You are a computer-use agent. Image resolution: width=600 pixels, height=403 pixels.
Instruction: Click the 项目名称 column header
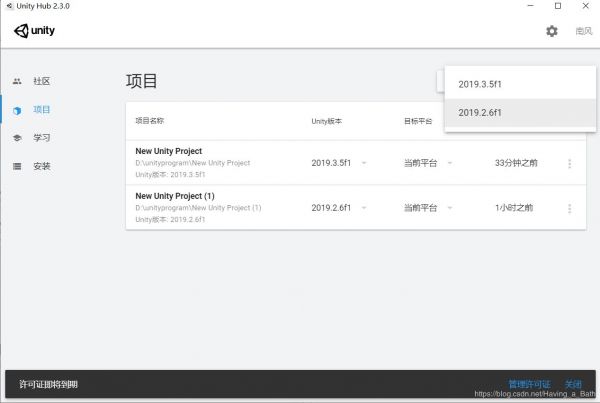pyautogui.click(x=150, y=121)
